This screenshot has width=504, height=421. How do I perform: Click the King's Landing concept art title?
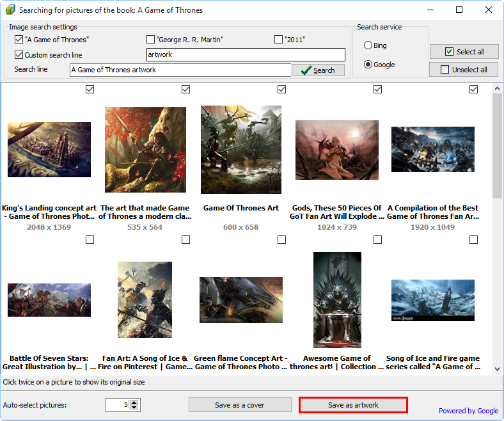pos(49,212)
